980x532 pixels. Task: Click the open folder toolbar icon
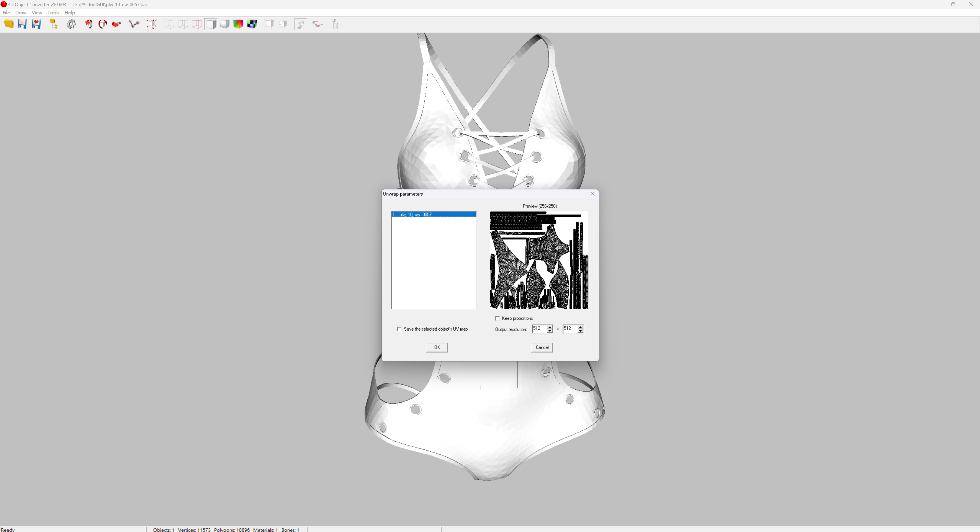point(8,24)
